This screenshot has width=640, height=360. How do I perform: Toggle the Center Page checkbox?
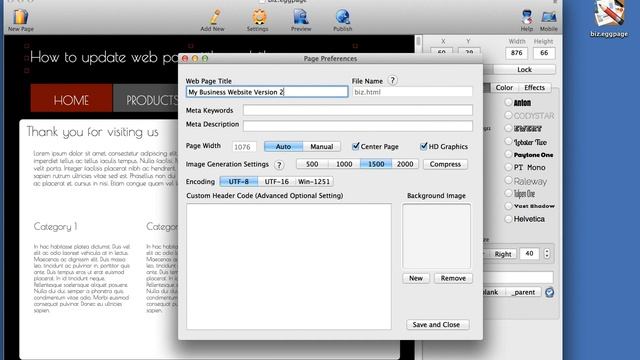click(356, 146)
